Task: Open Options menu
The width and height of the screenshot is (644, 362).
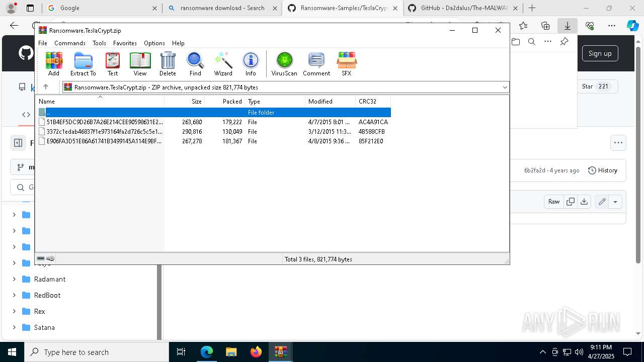Action: pos(154,43)
